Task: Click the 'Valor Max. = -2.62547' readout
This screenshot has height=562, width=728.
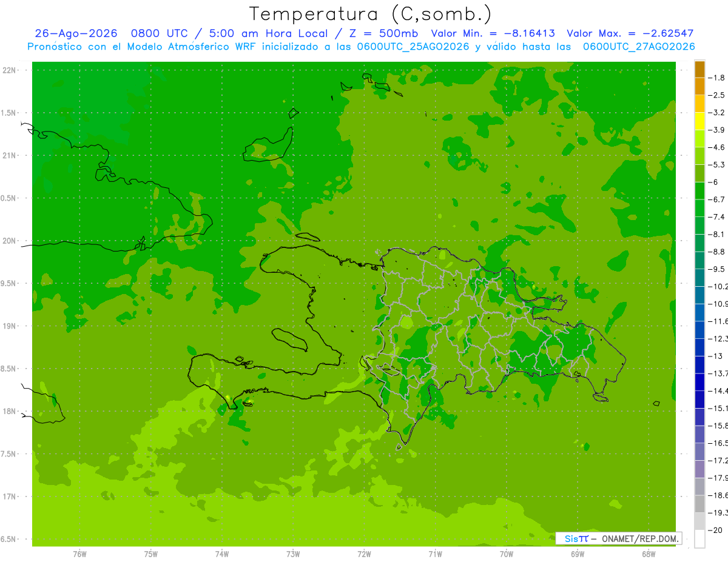Action: coord(630,34)
